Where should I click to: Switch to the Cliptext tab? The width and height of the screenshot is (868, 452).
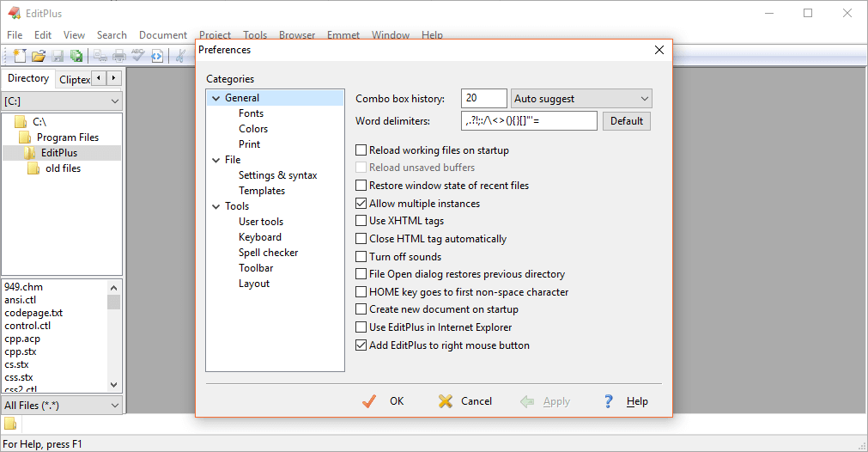(x=75, y=80)
